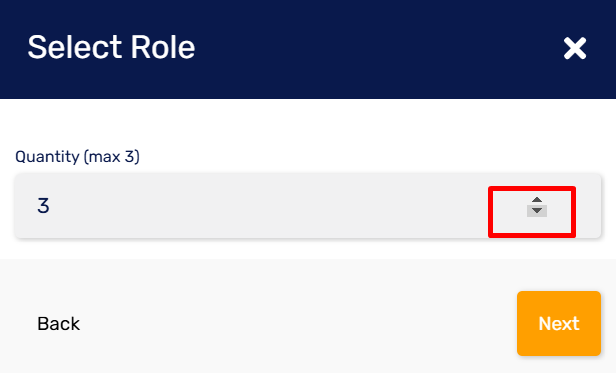
Task: Click the highlighted downward spinner triangle
Action: 537,211
